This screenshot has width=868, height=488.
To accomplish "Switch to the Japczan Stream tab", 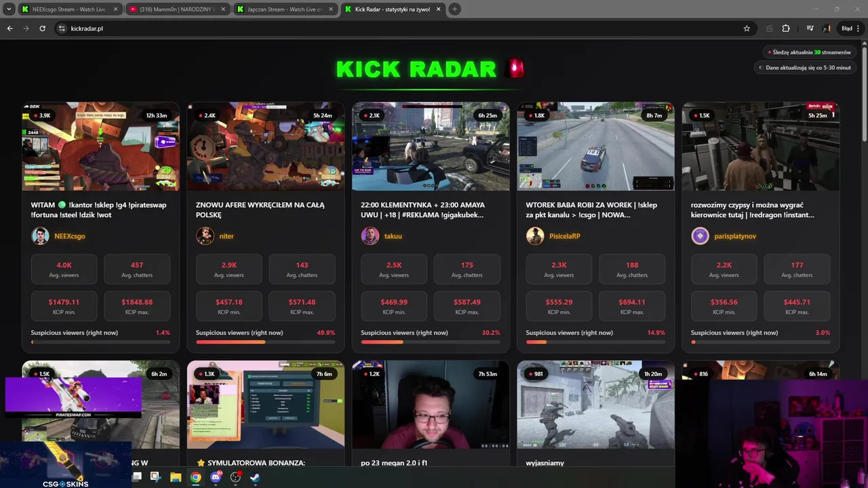I will click(x=285, y=9).
